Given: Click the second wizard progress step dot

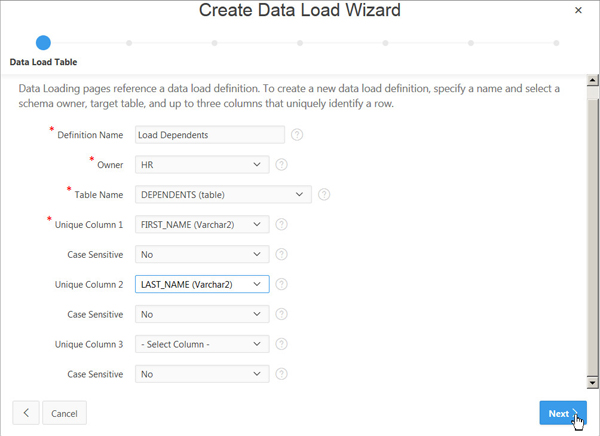Looking at the screenshot, I should point(129,43).
